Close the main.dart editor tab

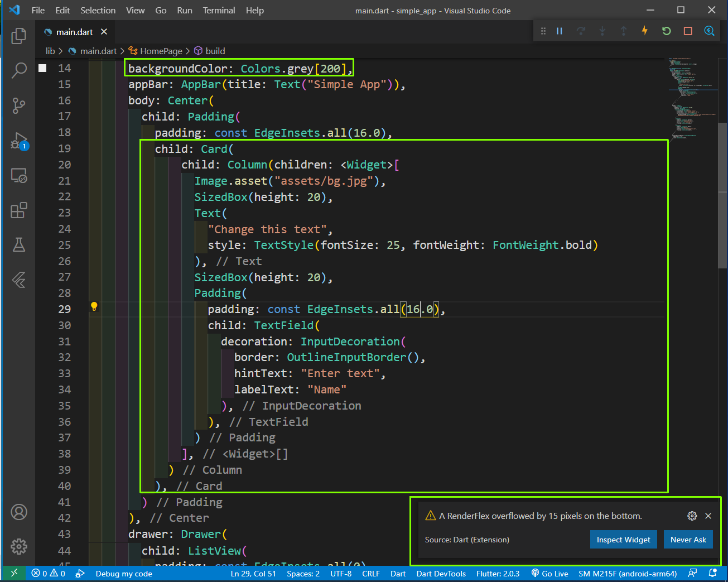(x=104, y=32)
